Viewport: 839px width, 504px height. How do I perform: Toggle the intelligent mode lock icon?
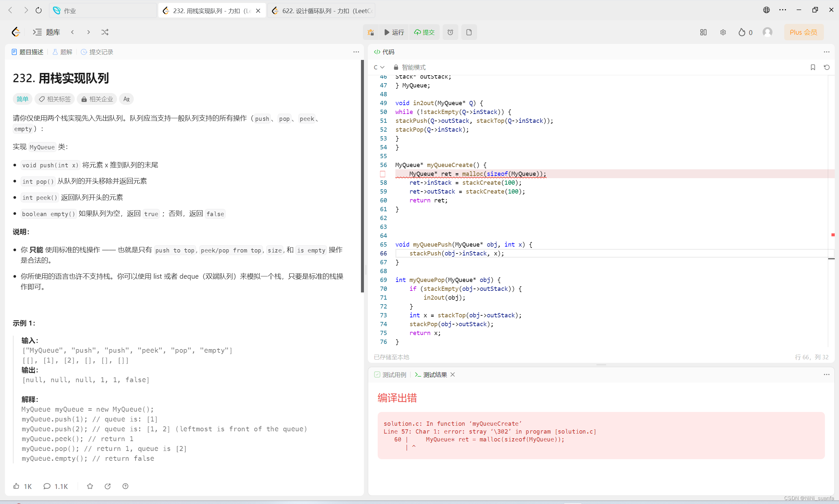396,66
